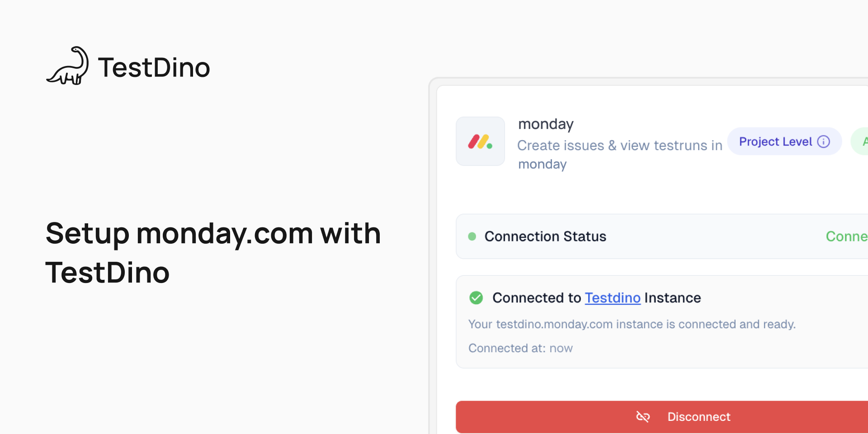Open the Testdino instance link
The height and width of the screenshot is (434, 868).
[613, 298]
